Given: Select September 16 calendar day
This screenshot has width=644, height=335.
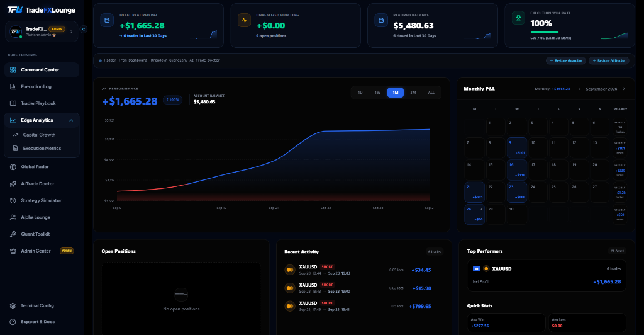Looking at the screenshot, I should click(517, 170).
